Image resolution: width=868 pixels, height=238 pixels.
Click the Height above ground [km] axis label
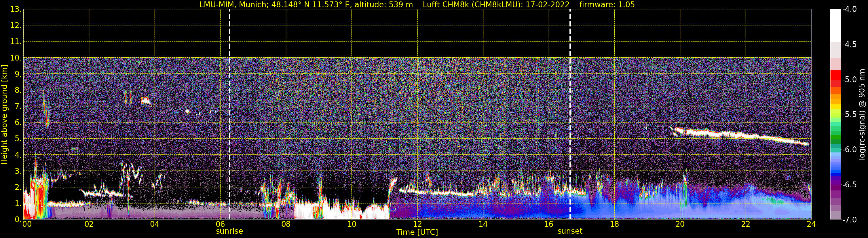coord(4,115)
